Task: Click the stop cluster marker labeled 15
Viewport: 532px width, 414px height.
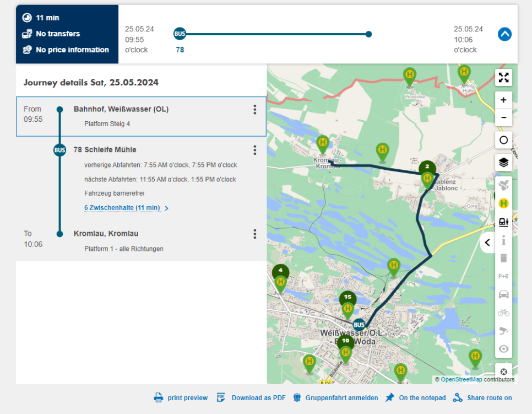Action: (348, 305)
